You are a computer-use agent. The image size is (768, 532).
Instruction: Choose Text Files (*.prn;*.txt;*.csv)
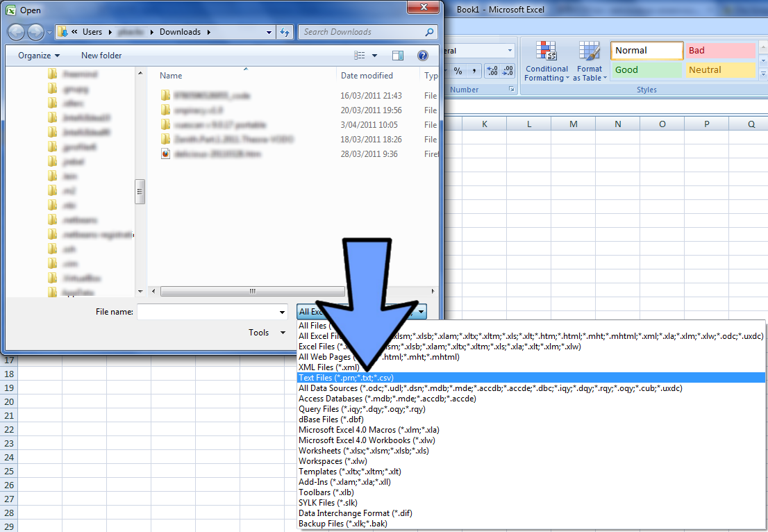531,378
